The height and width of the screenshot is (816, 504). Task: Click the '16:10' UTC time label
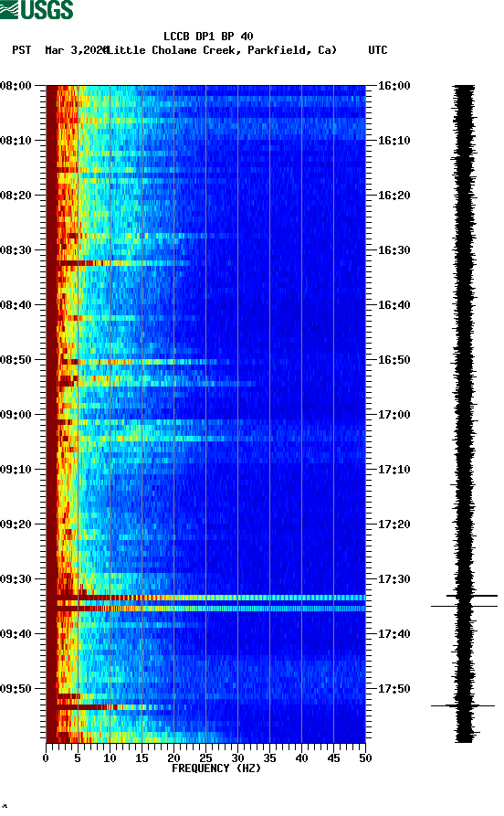394,141
